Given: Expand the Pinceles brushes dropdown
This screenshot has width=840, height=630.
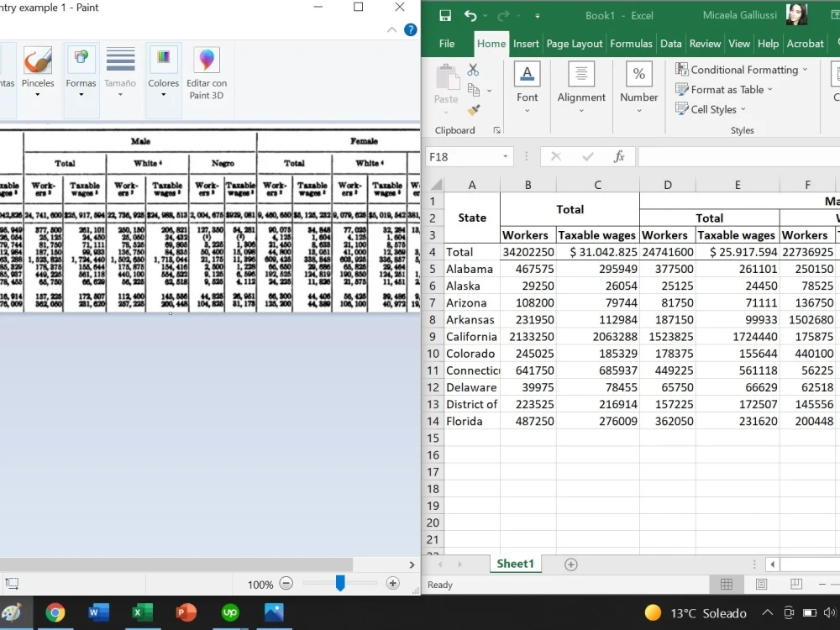Looking at the screenshot, I should 38,95.
